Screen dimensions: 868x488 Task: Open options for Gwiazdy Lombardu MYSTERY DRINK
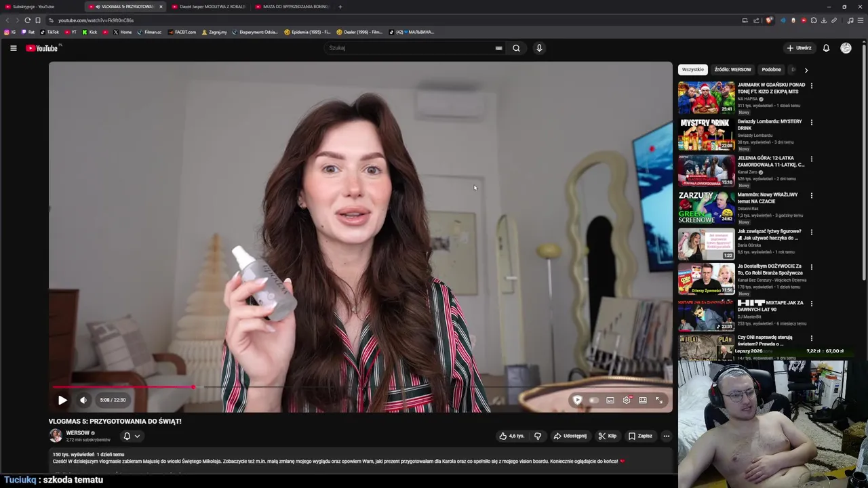[811, 123]
